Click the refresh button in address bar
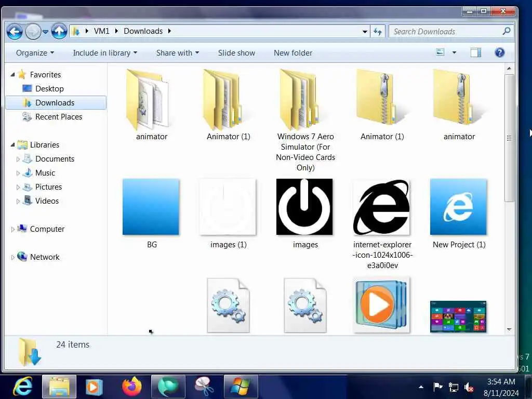The image size is (532, 399). (378, 32)
